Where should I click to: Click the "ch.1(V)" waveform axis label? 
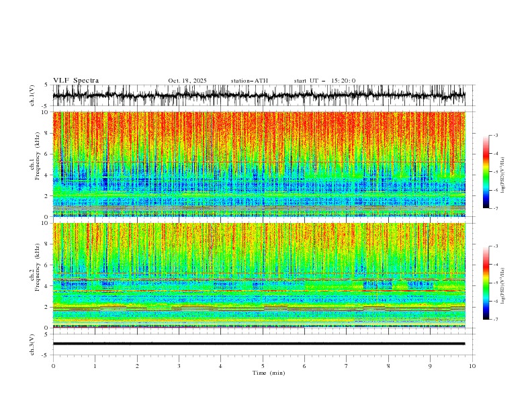pyautogui.click(x=32, y=95)
